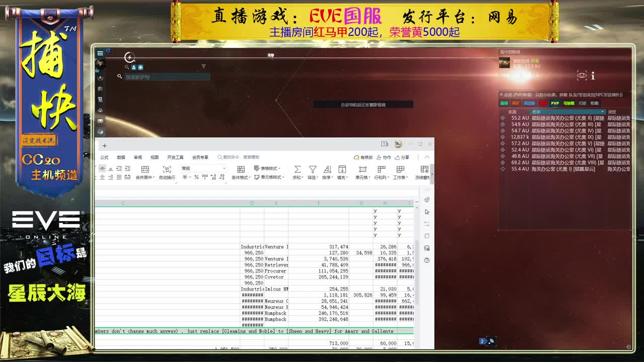The width and height of the screenshot is (644, 362).
Task: Open the 单元格样式 cell style dropdown
Action: tap(269, 177)
